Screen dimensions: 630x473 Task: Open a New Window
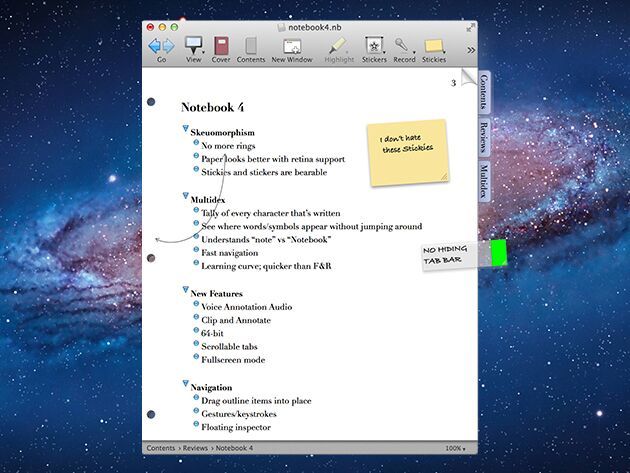pyautogui.click(x=292, y=46)
